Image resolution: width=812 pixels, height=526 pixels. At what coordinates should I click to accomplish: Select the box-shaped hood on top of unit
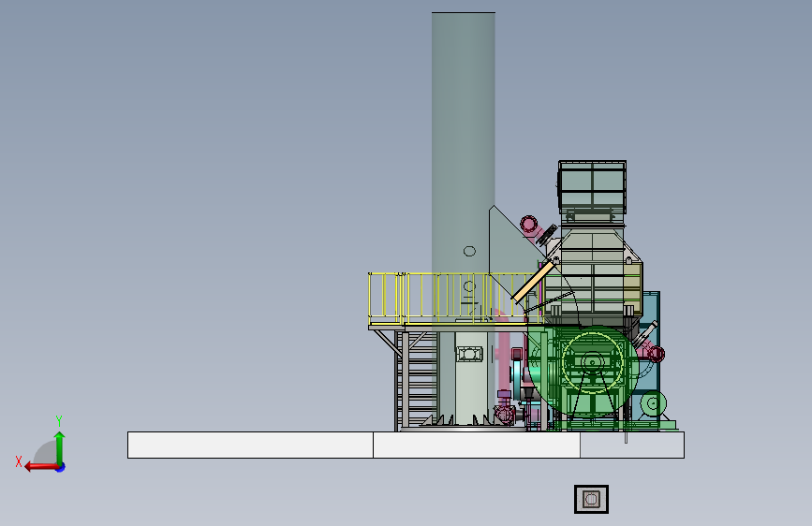(593, 186)
